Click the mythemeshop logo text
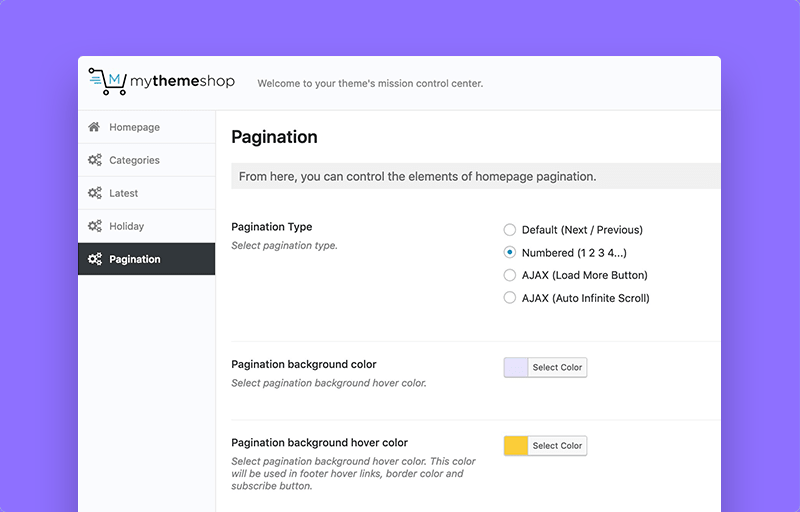Image resolution: width=800 pixels, height=512 pixels. point(182,81)
